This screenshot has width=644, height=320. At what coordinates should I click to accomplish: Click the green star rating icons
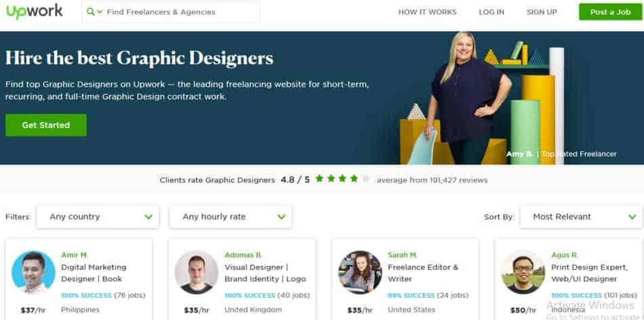click(x=342, y=179)
